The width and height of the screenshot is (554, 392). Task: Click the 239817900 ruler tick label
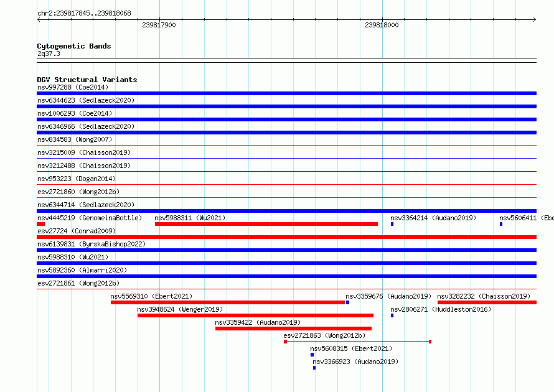point(159,25)
